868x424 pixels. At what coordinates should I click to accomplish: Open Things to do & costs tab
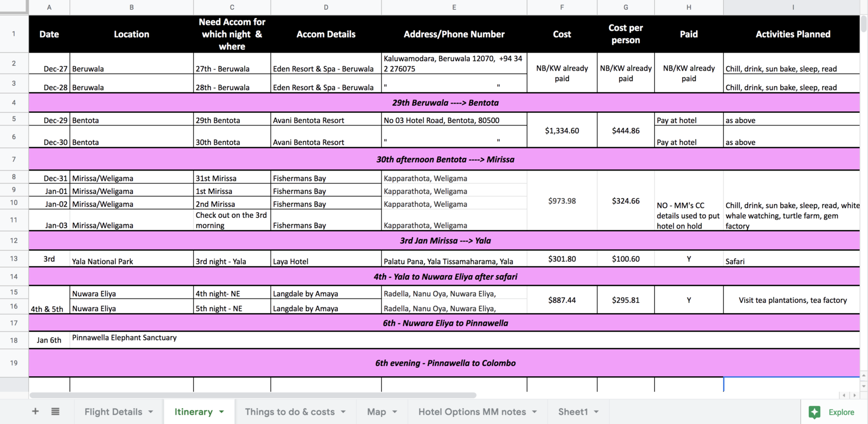click(290, 412)
